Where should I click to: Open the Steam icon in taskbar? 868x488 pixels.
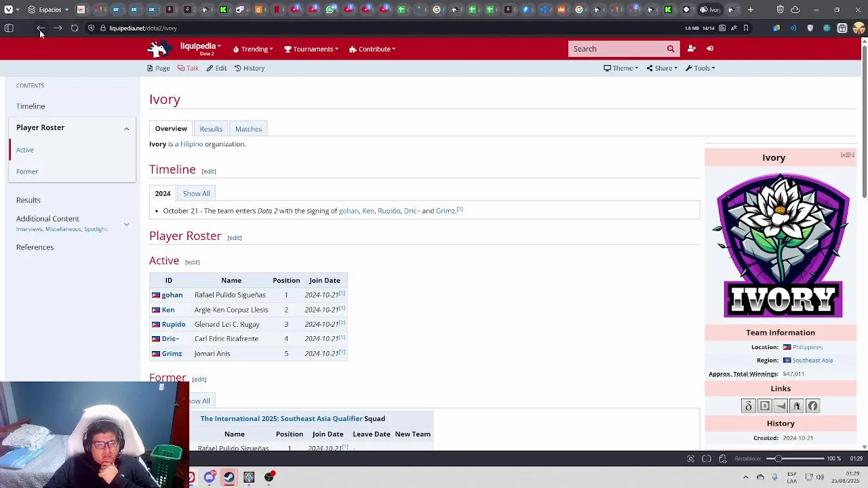229,477
